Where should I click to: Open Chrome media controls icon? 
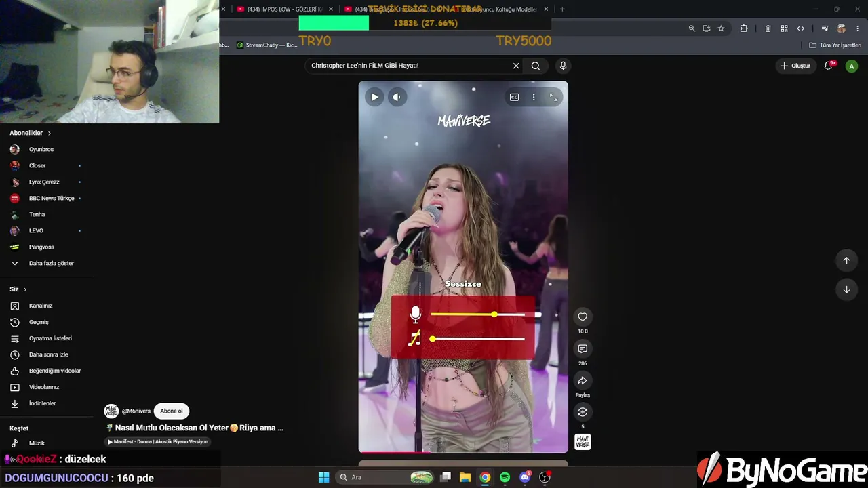(825, 28)
